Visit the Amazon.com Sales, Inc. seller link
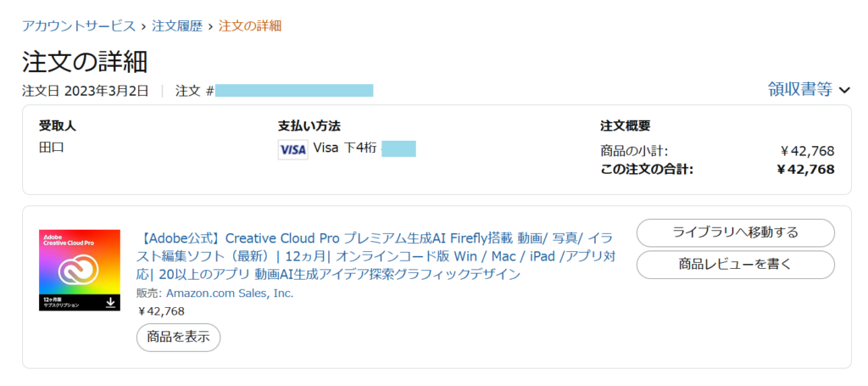This screenshot has height=386, width=868. tap(230, 293)
